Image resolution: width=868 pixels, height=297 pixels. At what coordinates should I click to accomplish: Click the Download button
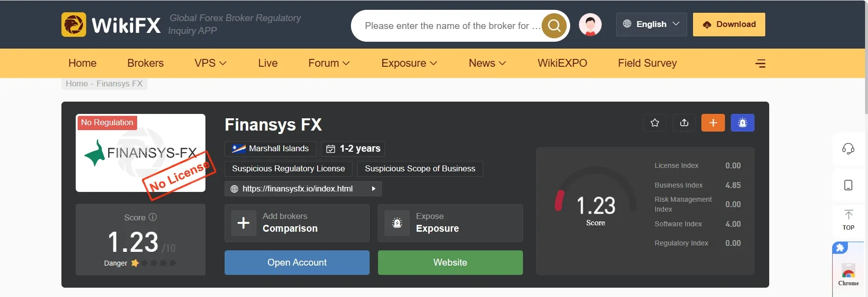coord(729,25)
